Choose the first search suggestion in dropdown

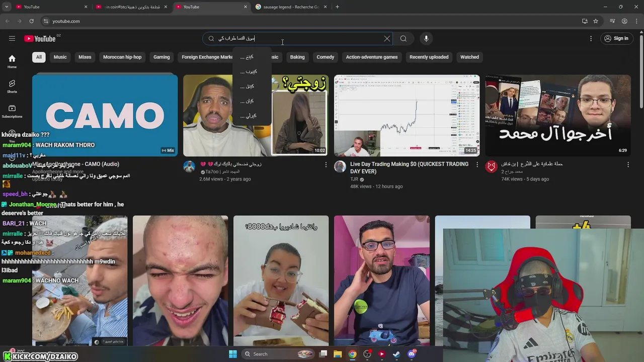tap(252, 57)
